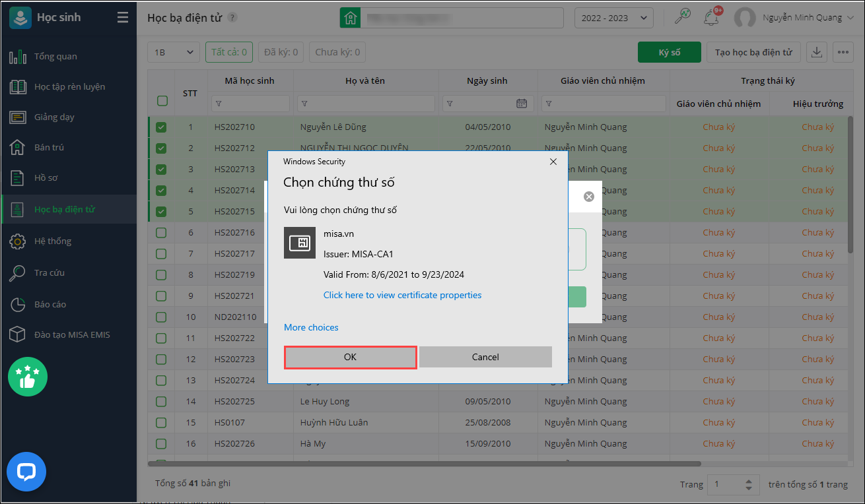865x504 pixels.
Task: Collapse sidebar with the hamburger menu icon
Action: (x=123, y=18)
